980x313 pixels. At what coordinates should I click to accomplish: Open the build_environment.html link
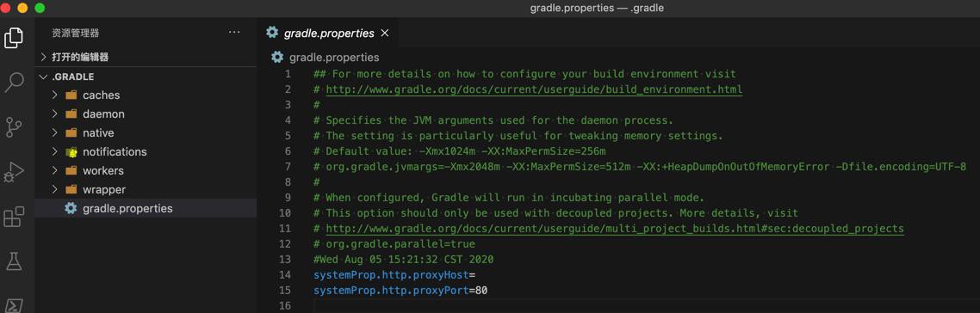tap(535, 89)
